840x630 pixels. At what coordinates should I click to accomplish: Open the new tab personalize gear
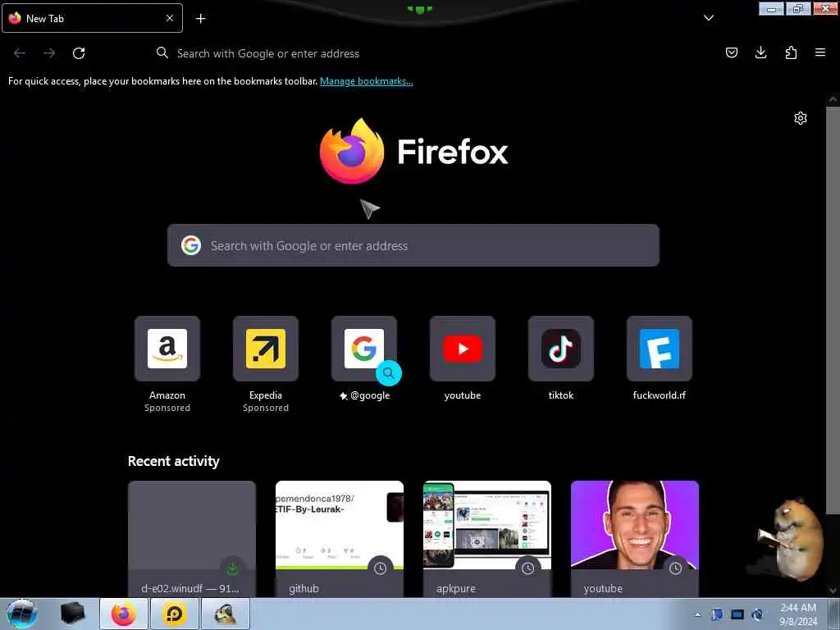[801, 118]
